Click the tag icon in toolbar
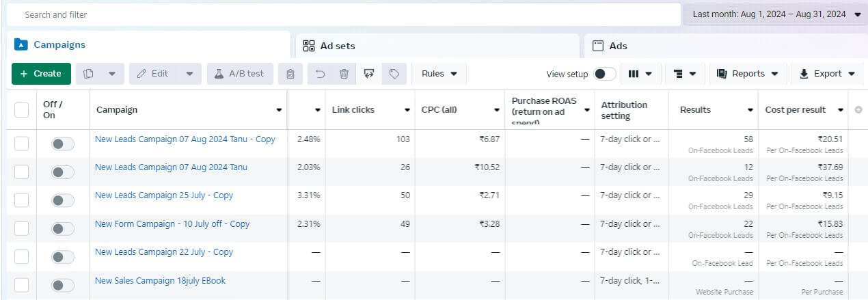Viewport: 868px width, 300px height. click(x=394, y=74)
